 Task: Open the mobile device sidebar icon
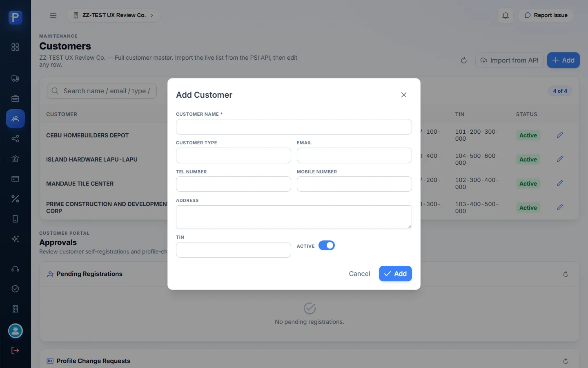click(x=16, y=219)
